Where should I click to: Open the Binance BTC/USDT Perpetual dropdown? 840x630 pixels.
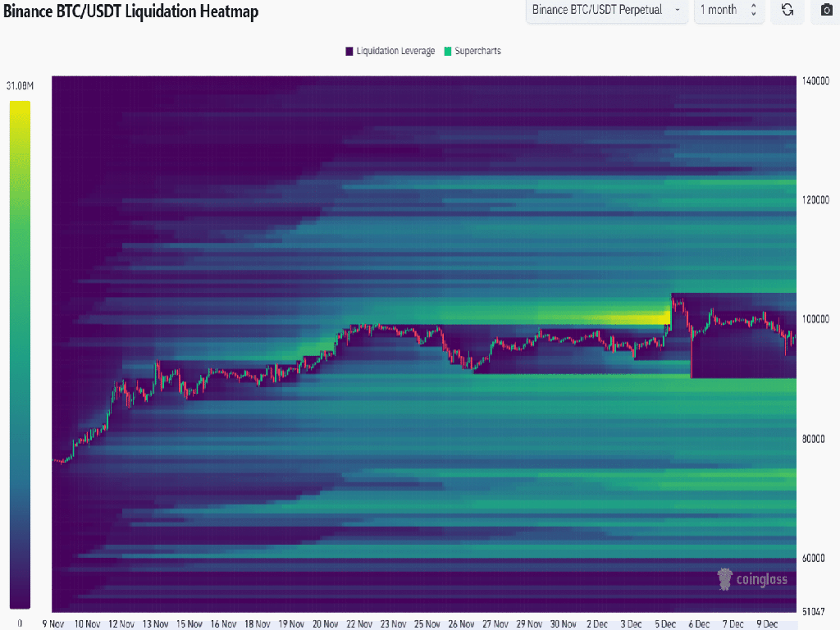click(605, 10)
